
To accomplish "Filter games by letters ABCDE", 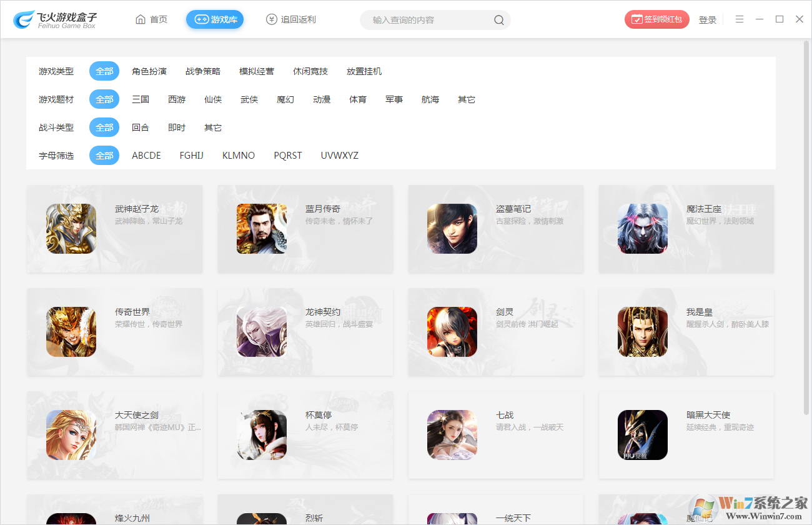I will (146, 156).
